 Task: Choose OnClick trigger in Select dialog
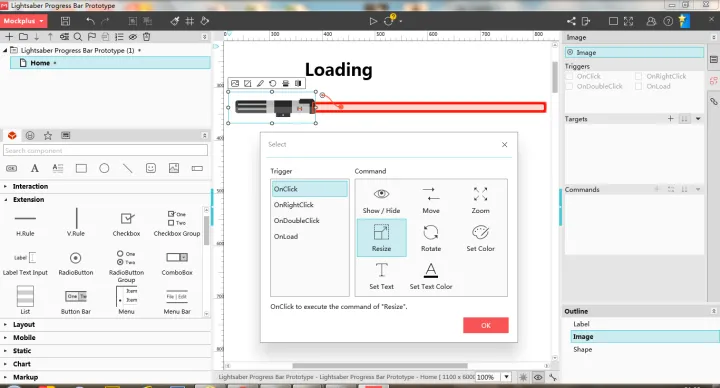tap(310, 189)
